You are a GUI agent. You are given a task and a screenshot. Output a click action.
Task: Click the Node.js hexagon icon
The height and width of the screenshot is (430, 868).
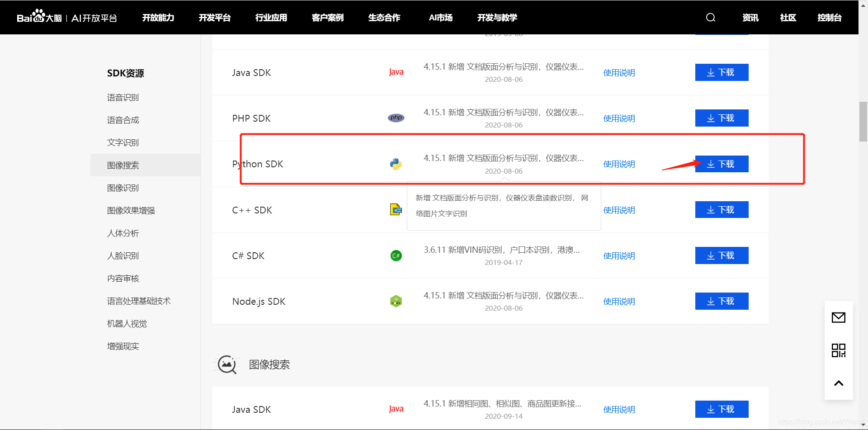(x=396, y=301)
